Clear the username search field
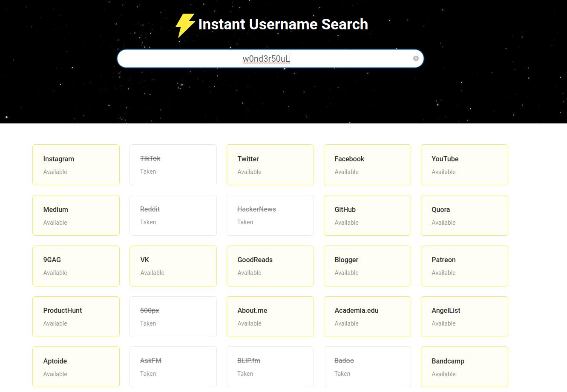 point(416,58)
